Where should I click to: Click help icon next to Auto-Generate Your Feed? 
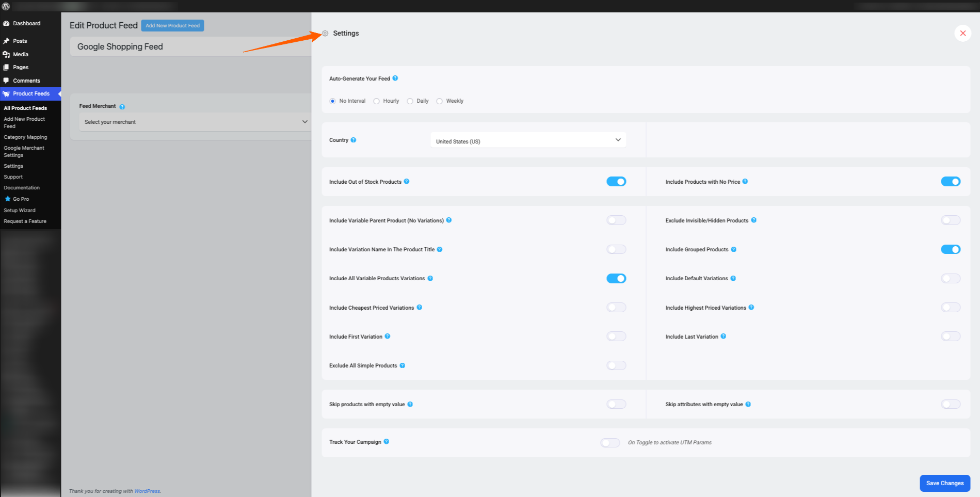point(395,78)
